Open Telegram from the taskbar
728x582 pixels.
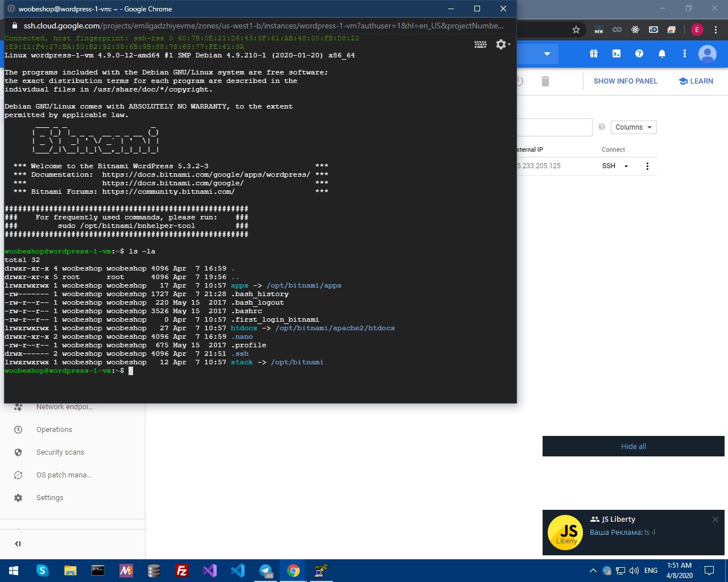coord(266,571)
